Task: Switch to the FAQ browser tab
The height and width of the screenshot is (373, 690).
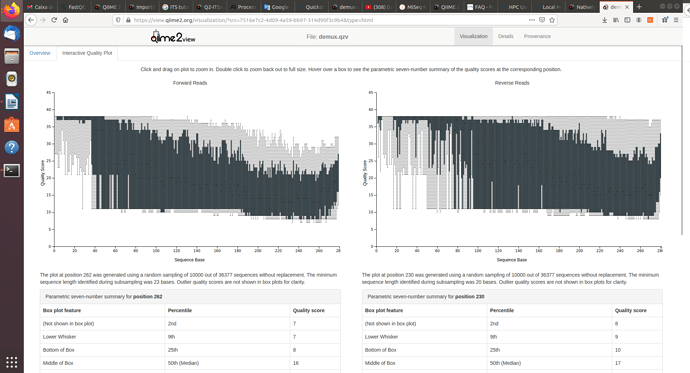Action: tap(481, 7)
